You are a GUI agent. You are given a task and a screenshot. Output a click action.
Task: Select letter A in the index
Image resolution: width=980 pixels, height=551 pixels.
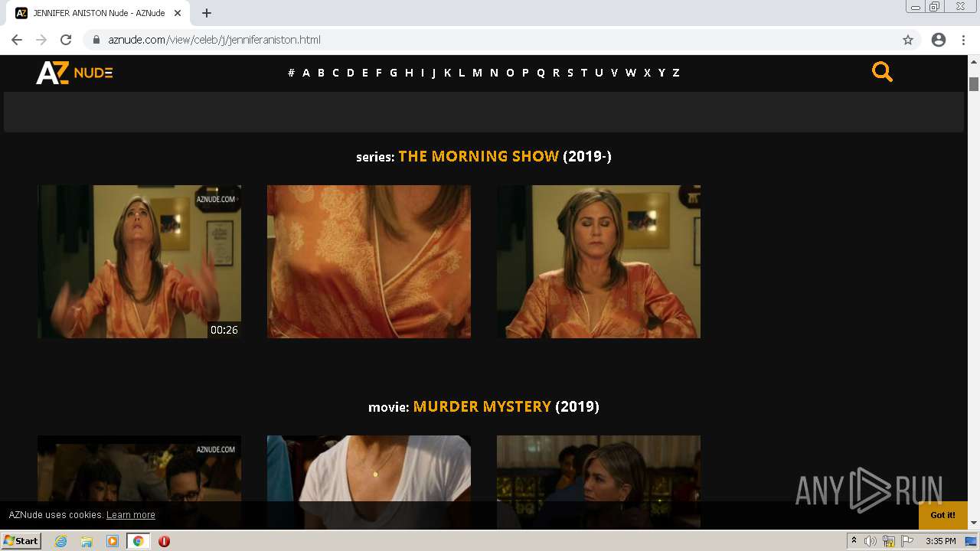click(306, 73)
